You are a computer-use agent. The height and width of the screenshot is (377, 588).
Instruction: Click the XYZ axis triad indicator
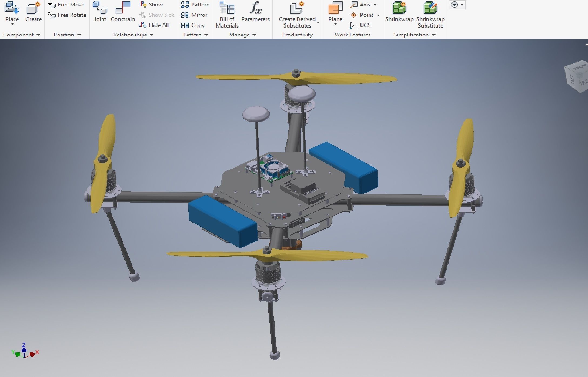point(25,351)
